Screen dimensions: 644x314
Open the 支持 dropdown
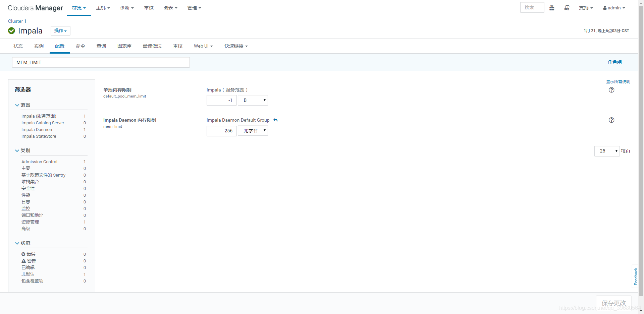pyautogui.click(x=586, y=8)
